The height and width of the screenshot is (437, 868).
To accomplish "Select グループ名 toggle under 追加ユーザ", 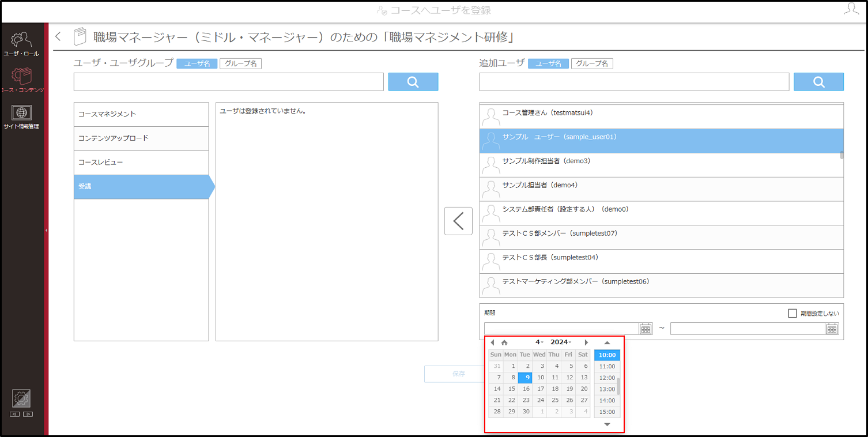I will 592,63.
